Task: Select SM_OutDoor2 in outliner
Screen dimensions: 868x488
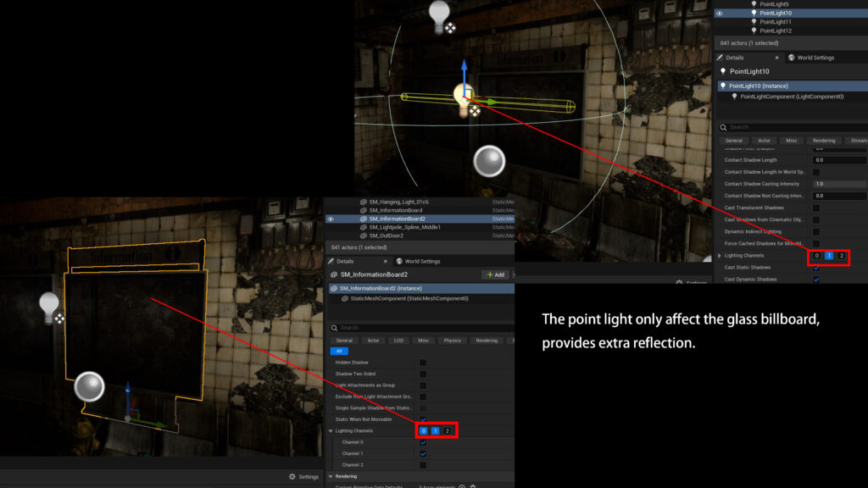Action: click(386, 236)
